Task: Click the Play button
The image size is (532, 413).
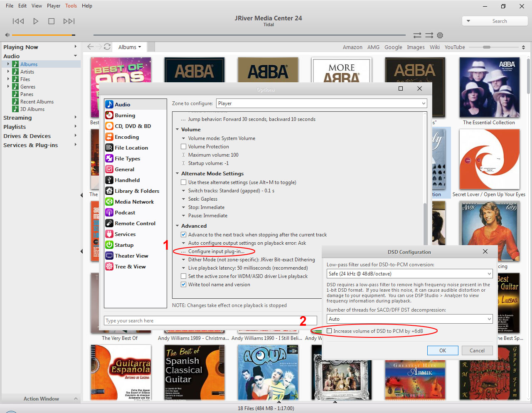Action: pos(36,21)
